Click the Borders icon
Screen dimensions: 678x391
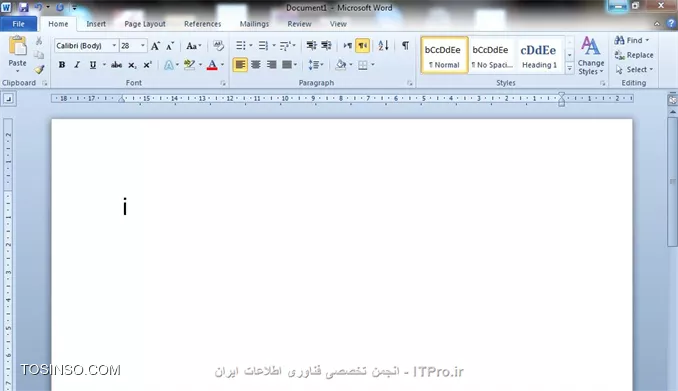tap(363, 65)
